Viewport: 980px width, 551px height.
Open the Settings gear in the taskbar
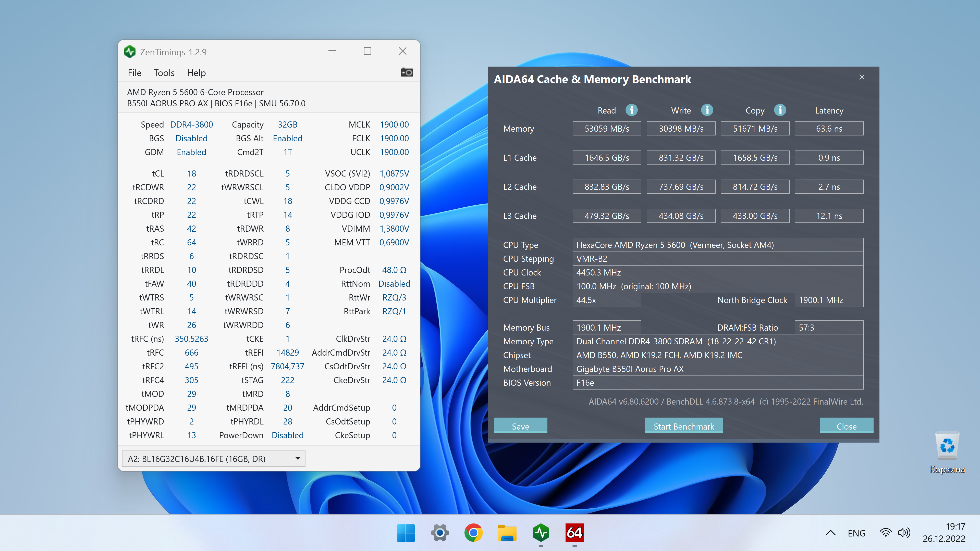tap(440, 533)
